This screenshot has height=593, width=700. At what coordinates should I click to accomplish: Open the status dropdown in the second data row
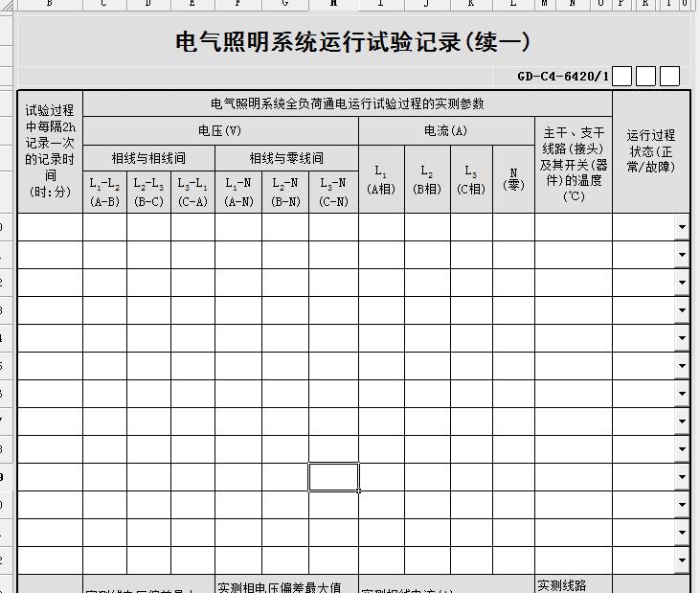tap(682, 255)
